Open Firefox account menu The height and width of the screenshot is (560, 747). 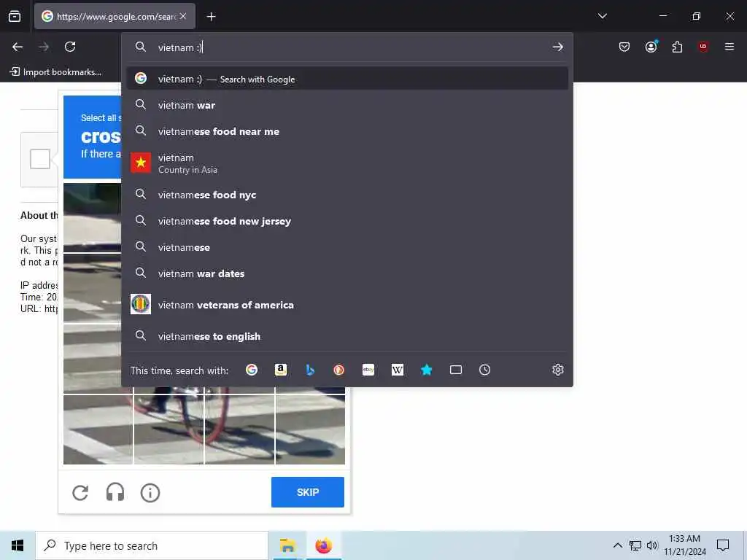point(651,46)
